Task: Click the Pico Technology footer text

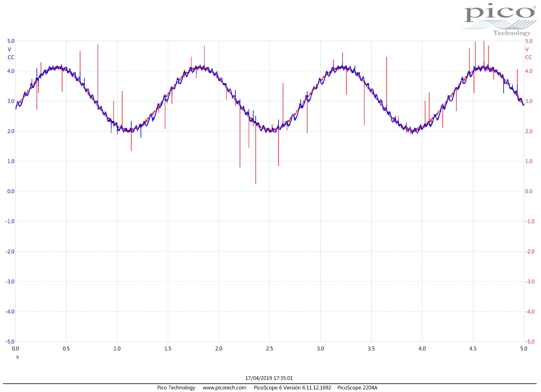Action: click(176, 388)
